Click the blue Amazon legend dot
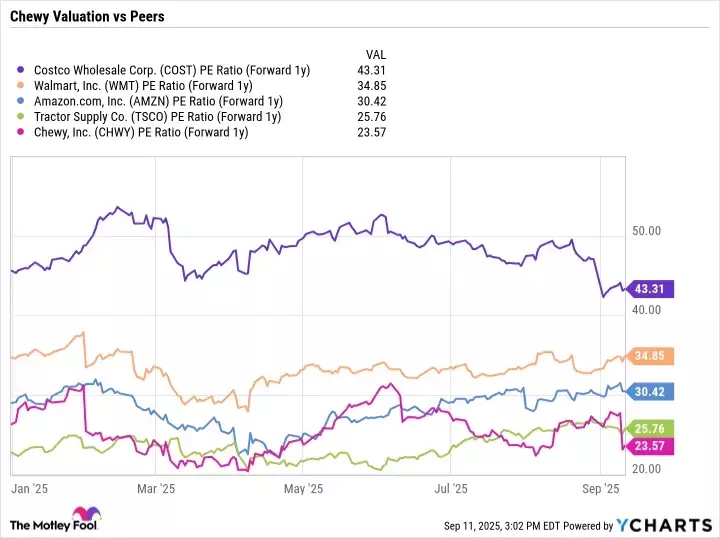The width and height of the screenshot is (720, 538). 24,101
